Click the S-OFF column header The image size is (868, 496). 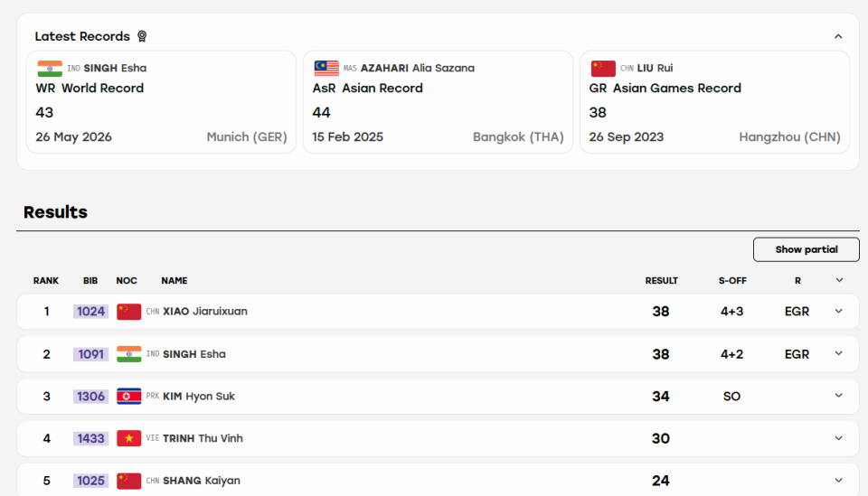pyautogui.click(x=732, y=281)
